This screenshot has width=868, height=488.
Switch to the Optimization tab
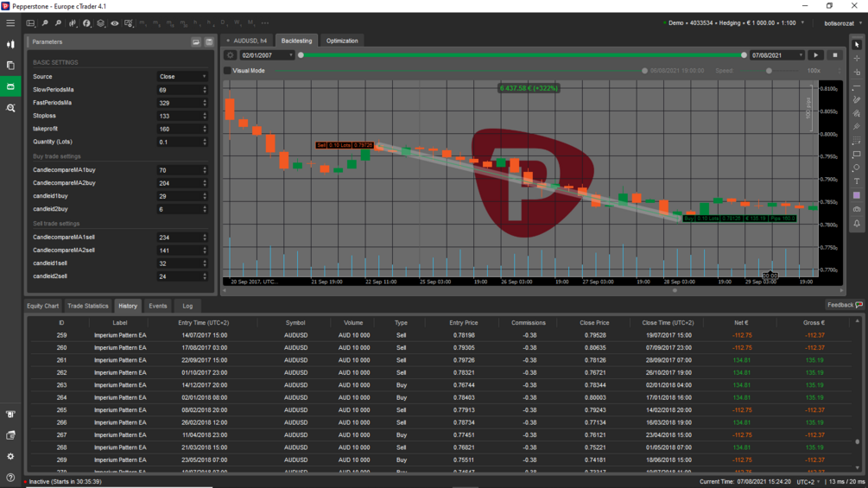tap(342, 41)
